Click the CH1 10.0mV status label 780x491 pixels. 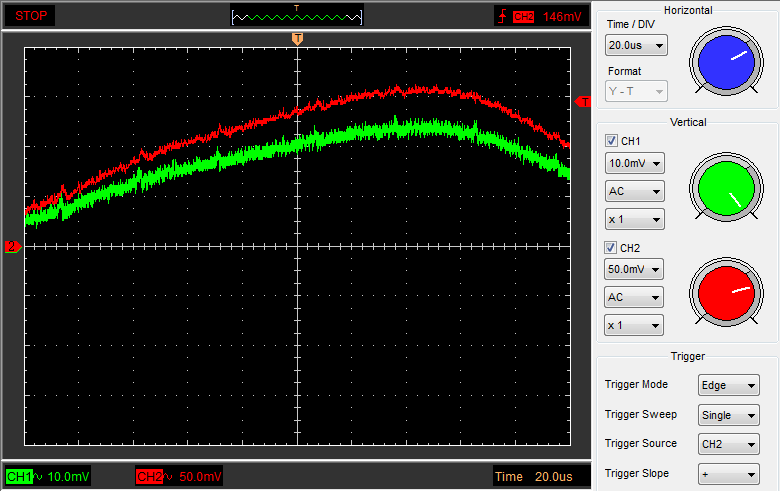[x=47, y=476]
